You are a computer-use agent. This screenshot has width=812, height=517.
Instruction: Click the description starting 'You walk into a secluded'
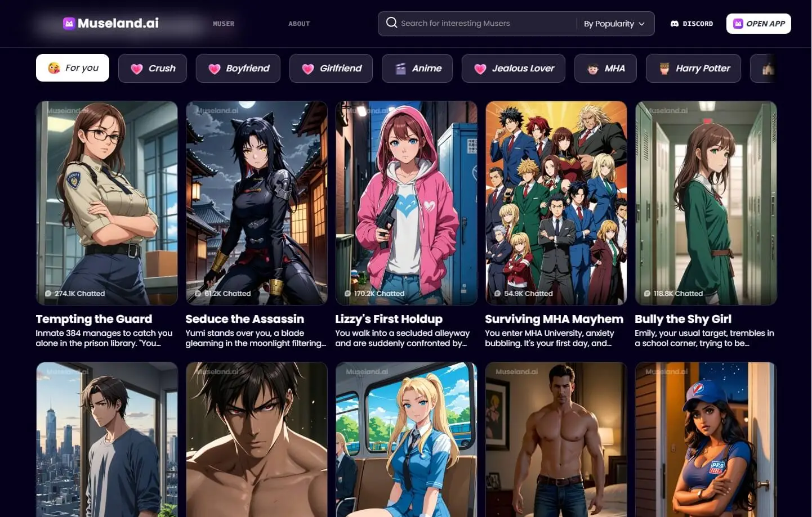[403, 338]
